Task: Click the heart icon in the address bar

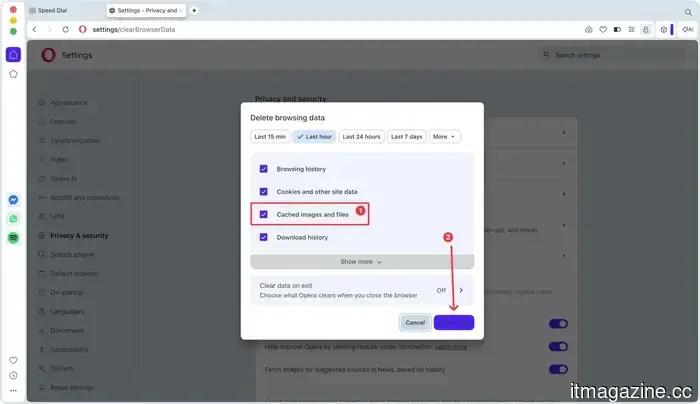Action: coord(603,29)
